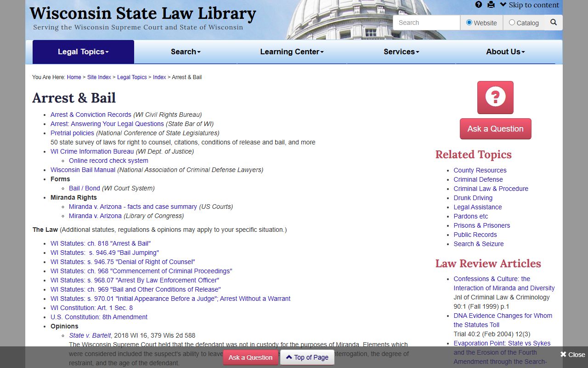Go to Home breadcrumb link

tap(74, 77)
